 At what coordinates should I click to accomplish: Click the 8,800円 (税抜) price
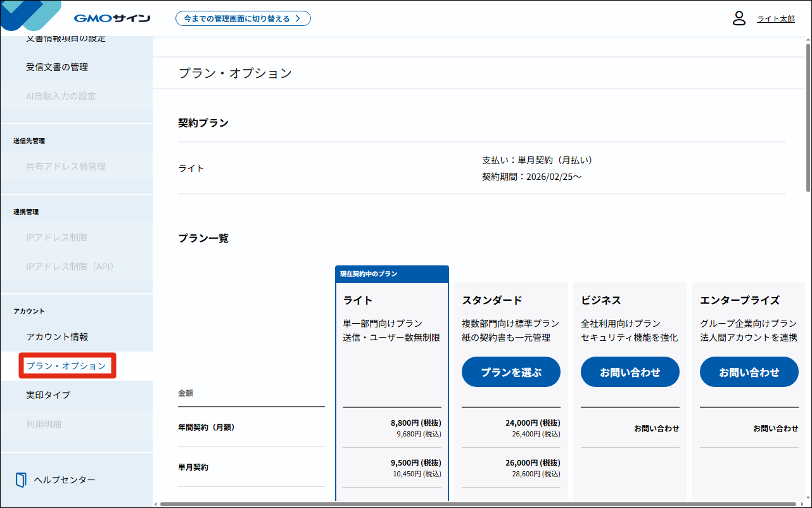[416, 423]
